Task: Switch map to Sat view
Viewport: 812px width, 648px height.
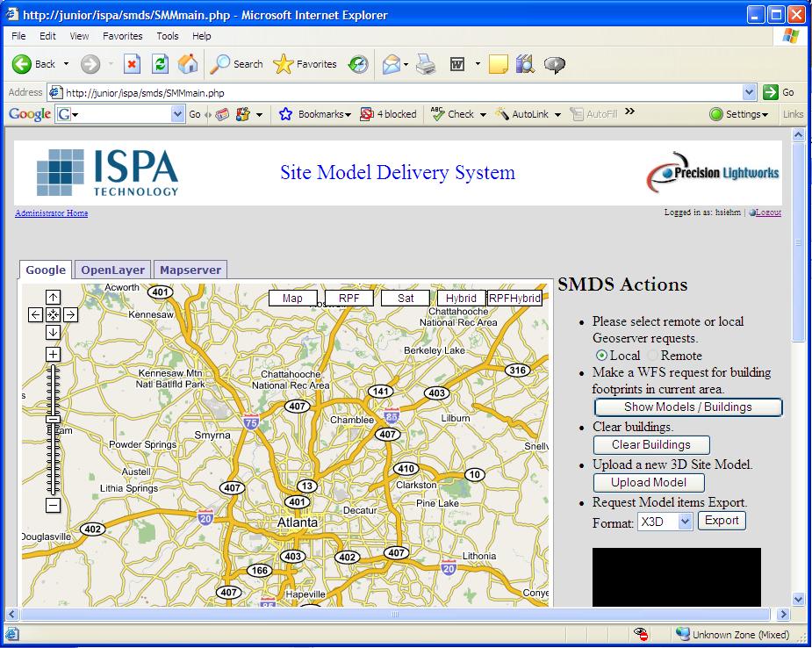Action: click(x=406, y=299)
